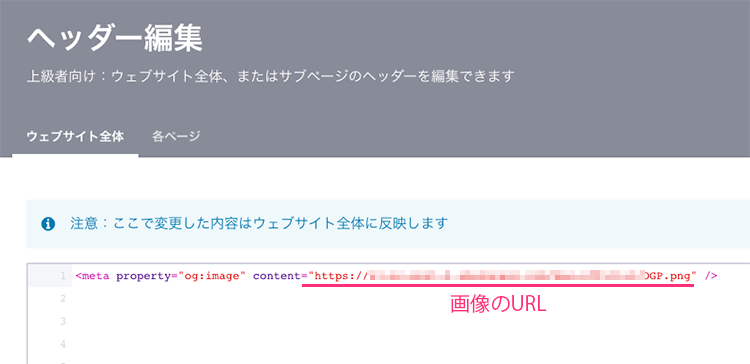This screenshot has height=364, width=750.
Task: Switch to the ウェブサイト全体 tab
Action: pyautogui.click(x=75, y=136)
